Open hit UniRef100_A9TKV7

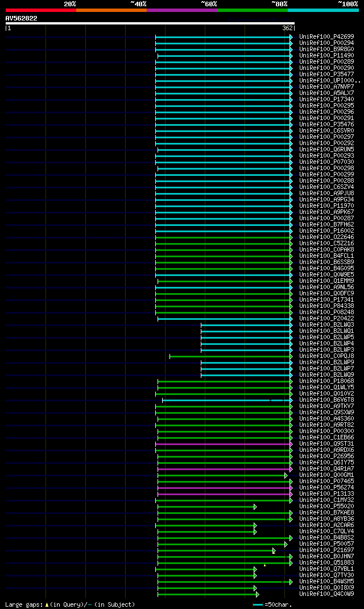pos(326,406)
